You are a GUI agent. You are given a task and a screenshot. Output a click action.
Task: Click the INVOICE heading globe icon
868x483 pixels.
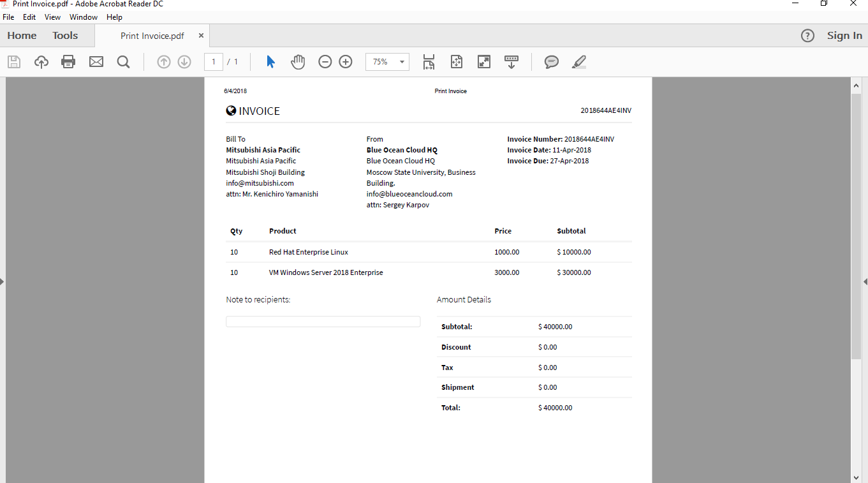coord(232,110)
